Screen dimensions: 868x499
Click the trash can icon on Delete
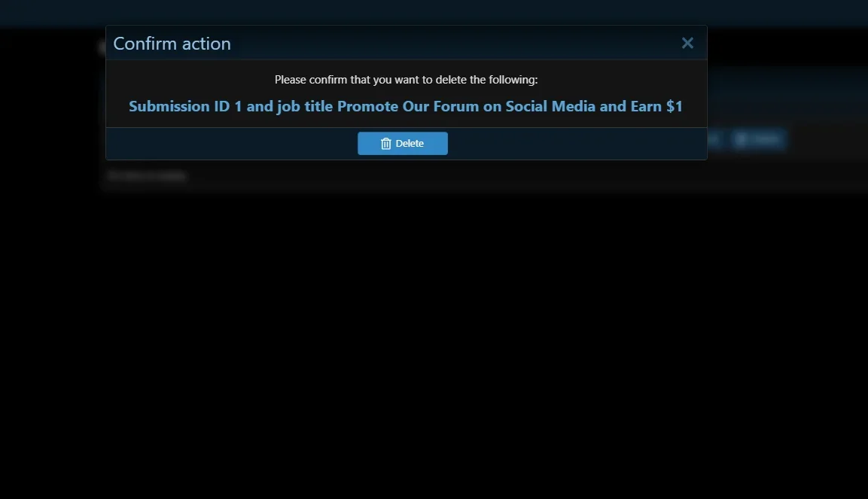pyautogui.click(x=386, y=144)
